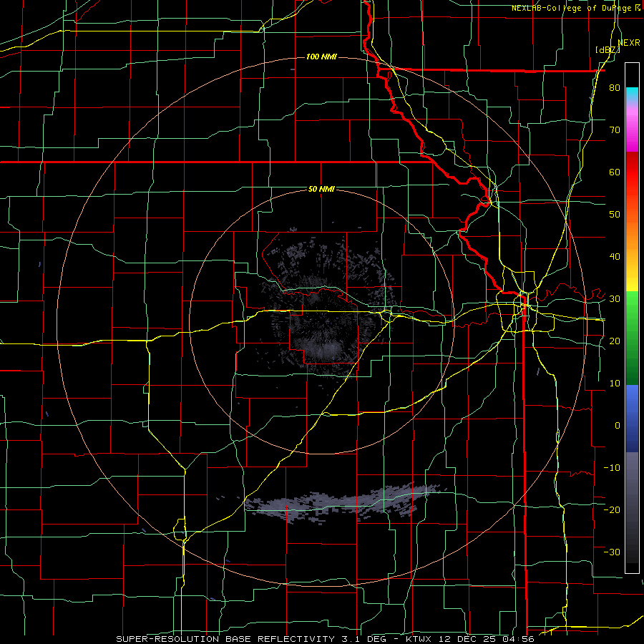Click the "NEXR" label above the color scale

point(629,43)
